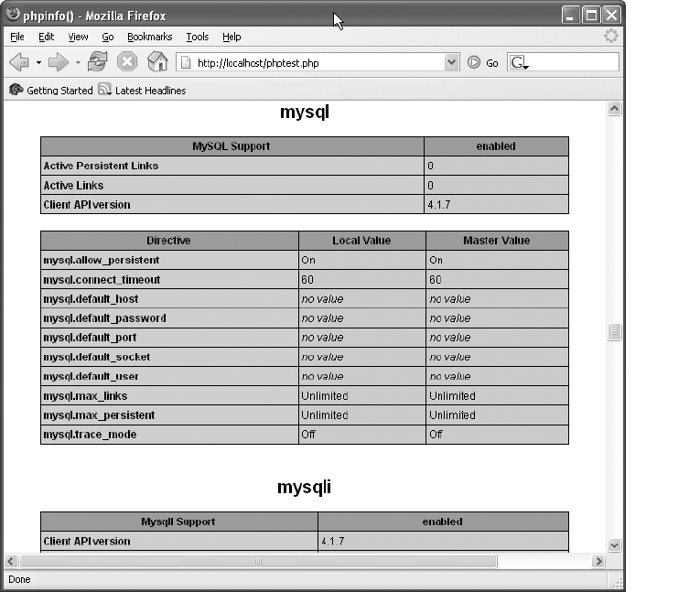The height and width of the screenshot is (592, 700).
Task: Click the Go button icon
Action: (474, 62)
